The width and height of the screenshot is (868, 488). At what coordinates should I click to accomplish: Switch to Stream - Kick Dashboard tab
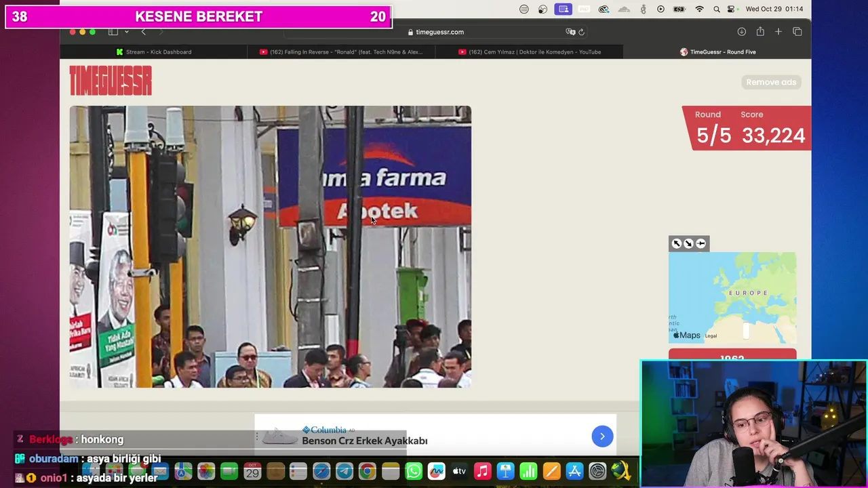(153, 52)
